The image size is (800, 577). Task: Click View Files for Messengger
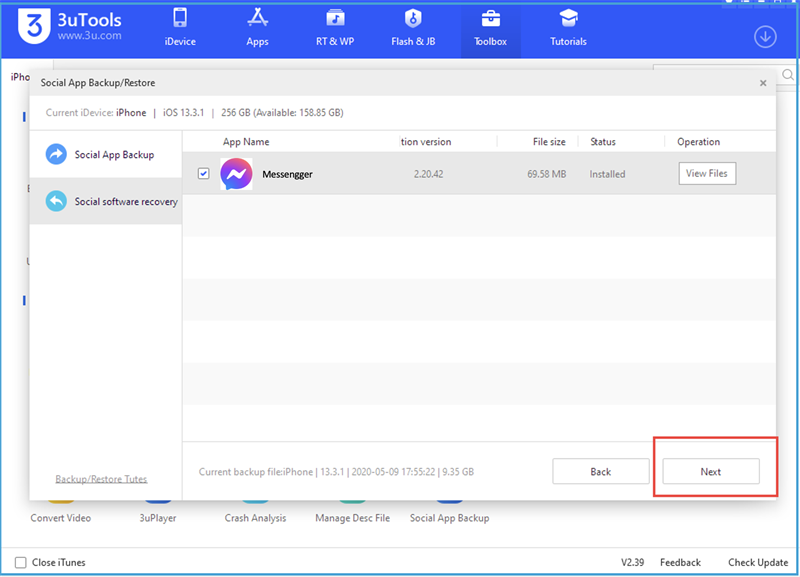click(x=707, y=173)
